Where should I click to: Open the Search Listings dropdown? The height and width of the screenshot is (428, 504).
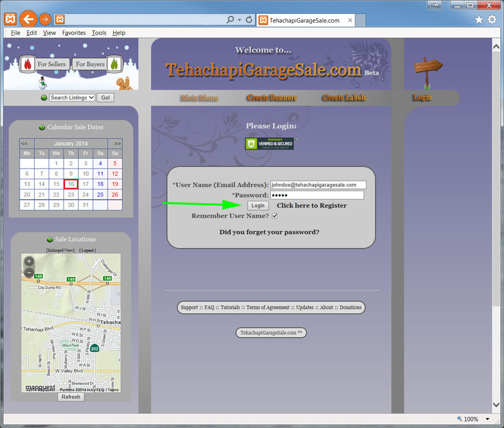(x=72, y=98)
